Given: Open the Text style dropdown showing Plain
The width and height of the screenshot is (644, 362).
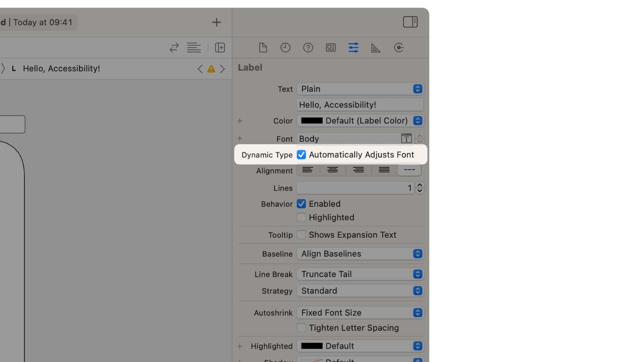Looking at the screenshot, I should [x=360, y=89].
